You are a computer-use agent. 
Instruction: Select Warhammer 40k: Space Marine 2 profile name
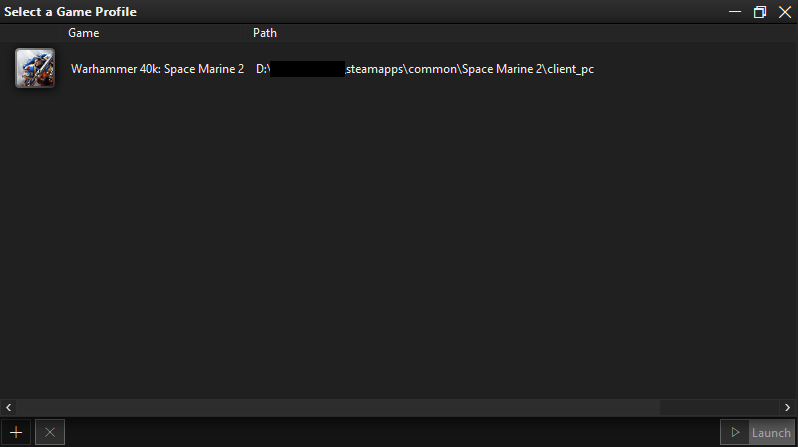click(x=157, y=69)
